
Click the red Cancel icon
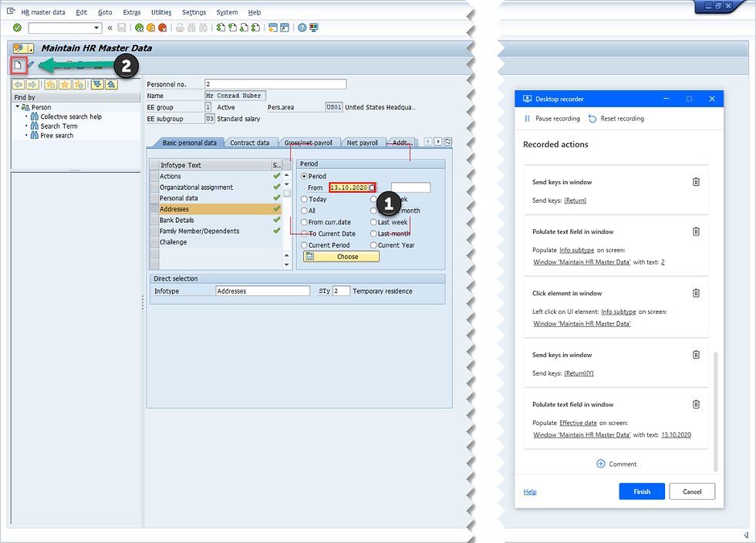(x=163, y=28)
